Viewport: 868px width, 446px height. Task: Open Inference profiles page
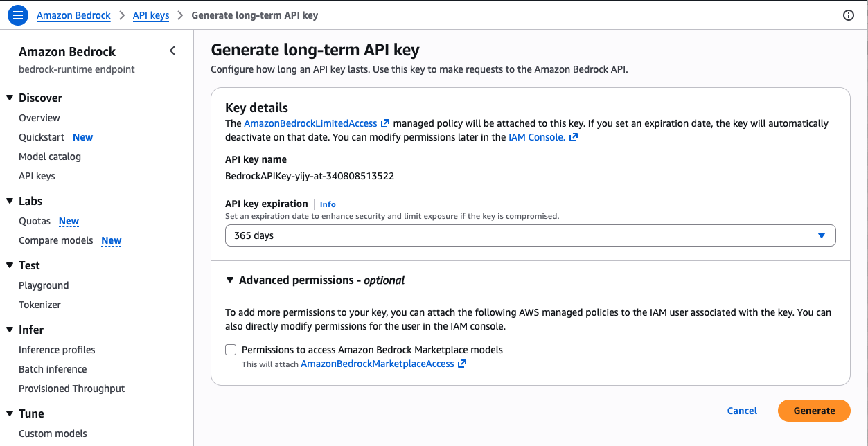pos(57,350)
